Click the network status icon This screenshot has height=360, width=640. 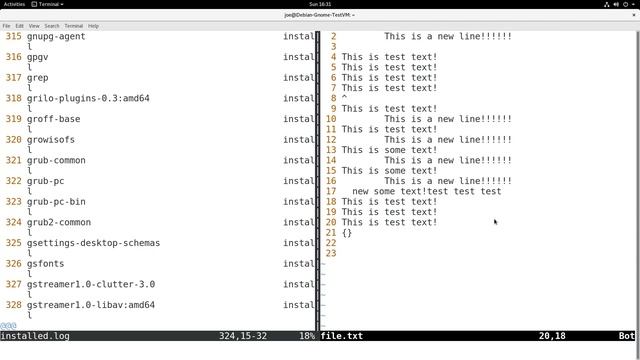click(x=607, y=4)
